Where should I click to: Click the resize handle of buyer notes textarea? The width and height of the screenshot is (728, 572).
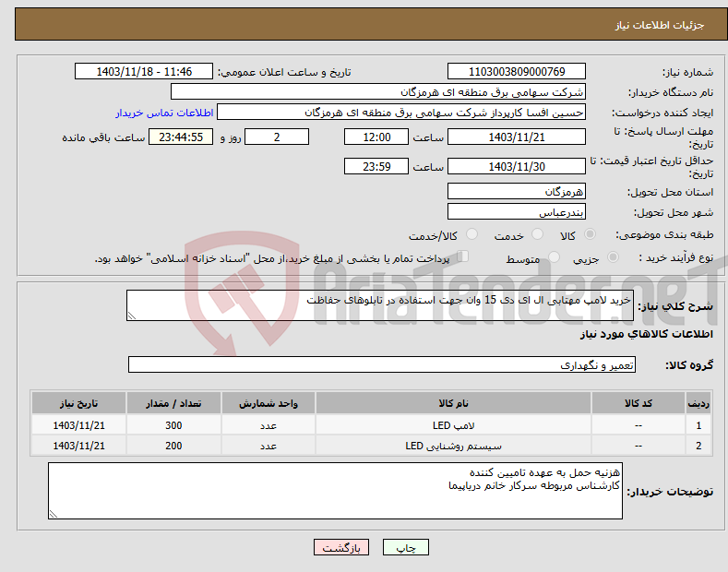click(54, 514)
